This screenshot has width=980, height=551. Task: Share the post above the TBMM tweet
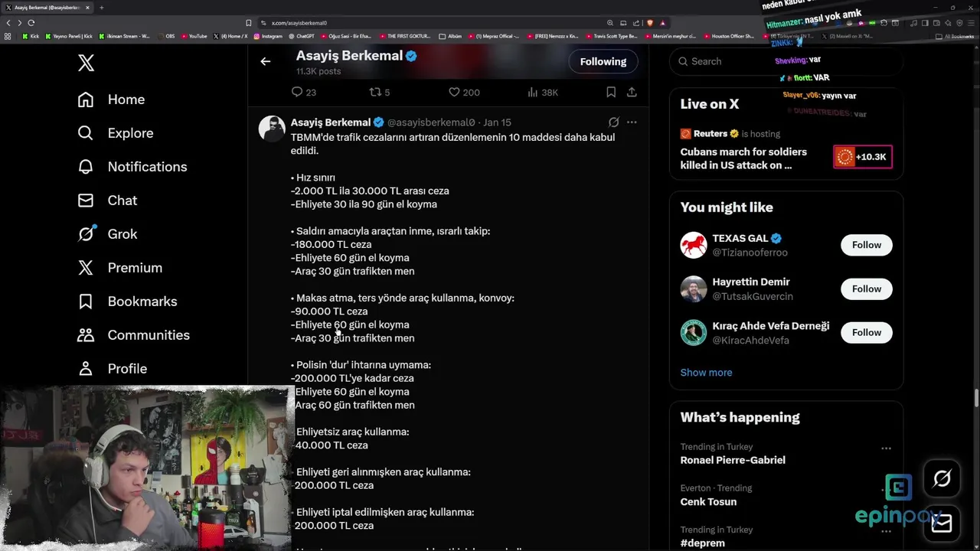pos(632,92)
